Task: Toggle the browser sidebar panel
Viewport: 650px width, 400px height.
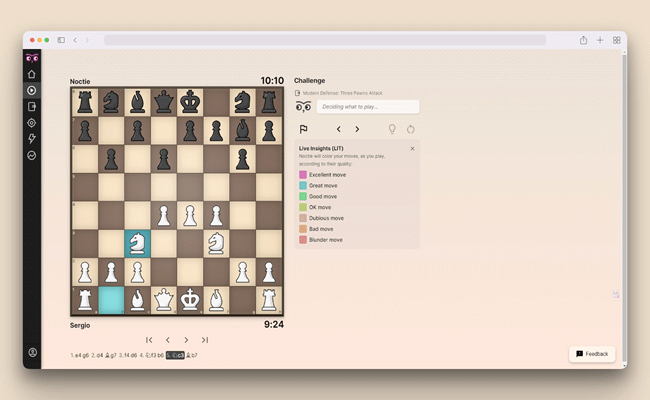Action: (x=61, y=40)
